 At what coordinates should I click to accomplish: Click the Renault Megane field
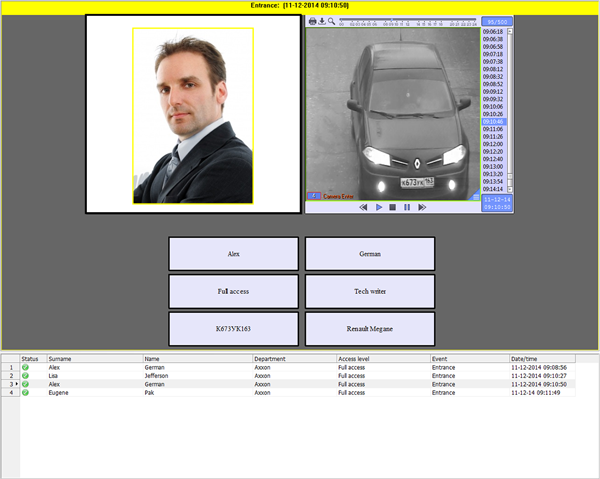[x=370, y=328]
